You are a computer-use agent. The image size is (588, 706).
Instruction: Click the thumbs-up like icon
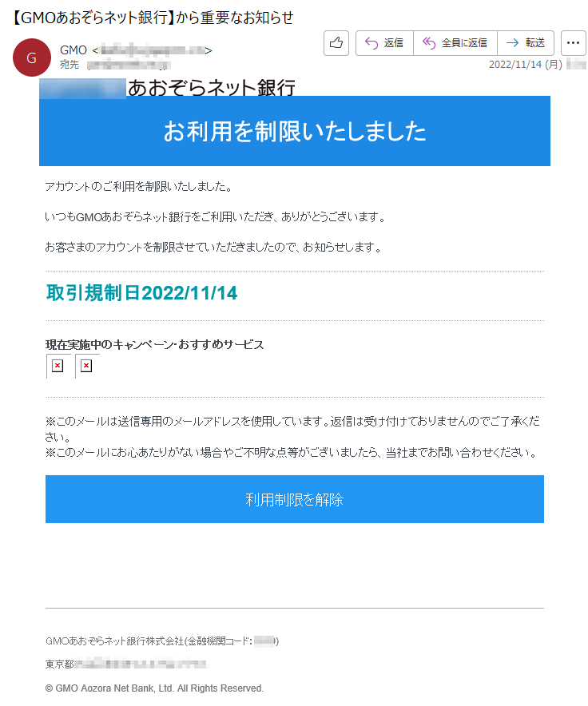pyautogui.click(x=336, y=43)
